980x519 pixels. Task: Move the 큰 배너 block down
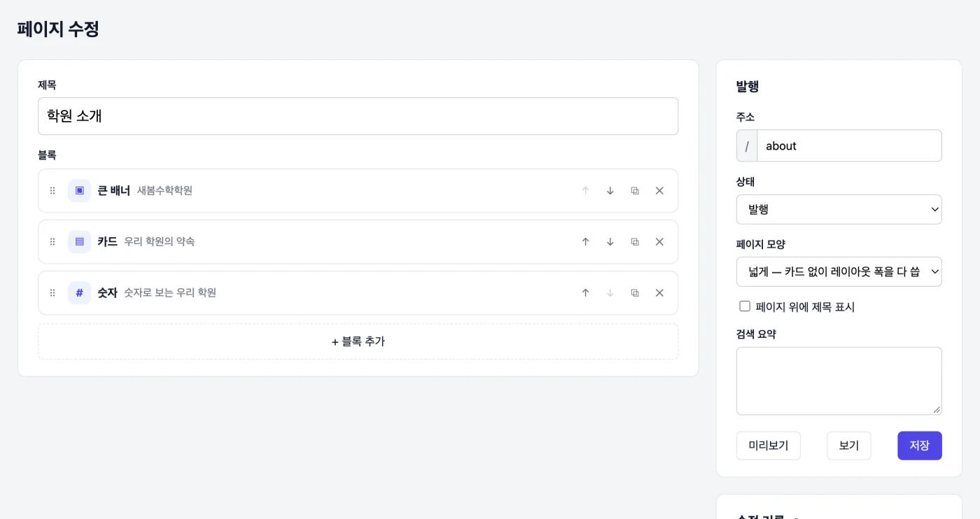[610, 191]
